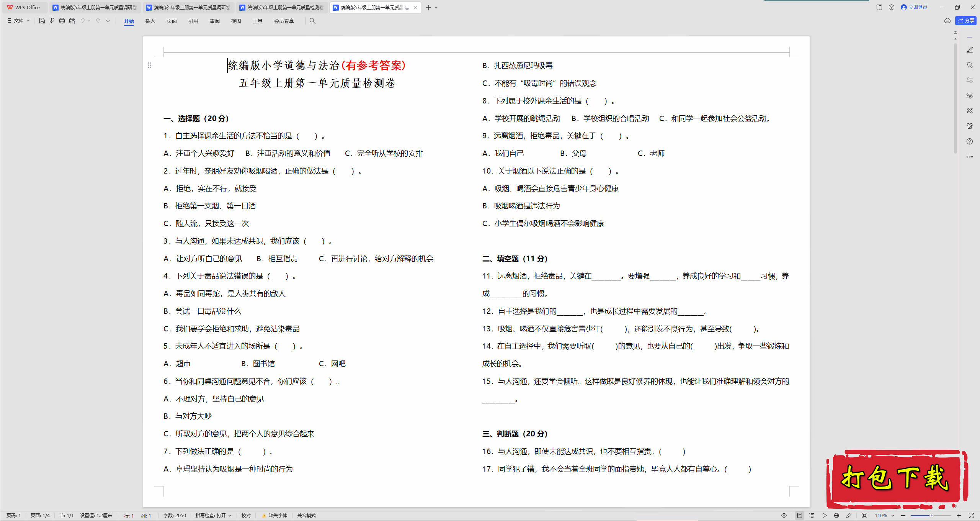Viewport: 980px width, 521px height.
Task: Select the pen edit tool in right sidebar
Action: 970,50
